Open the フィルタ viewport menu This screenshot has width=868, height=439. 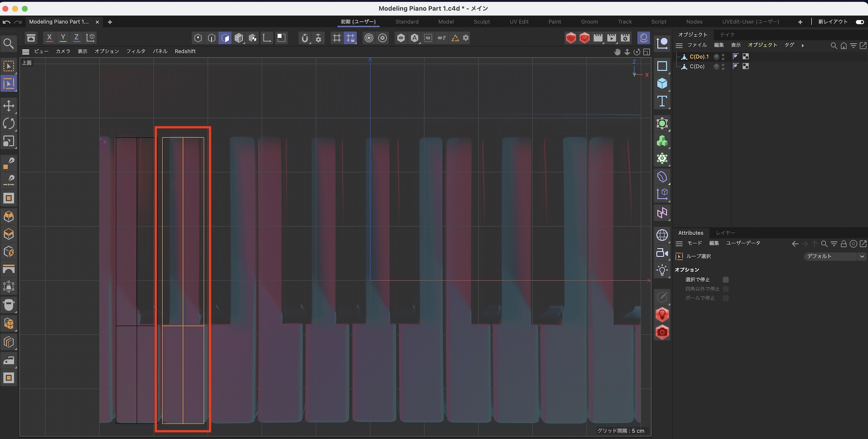coord(135,51)
